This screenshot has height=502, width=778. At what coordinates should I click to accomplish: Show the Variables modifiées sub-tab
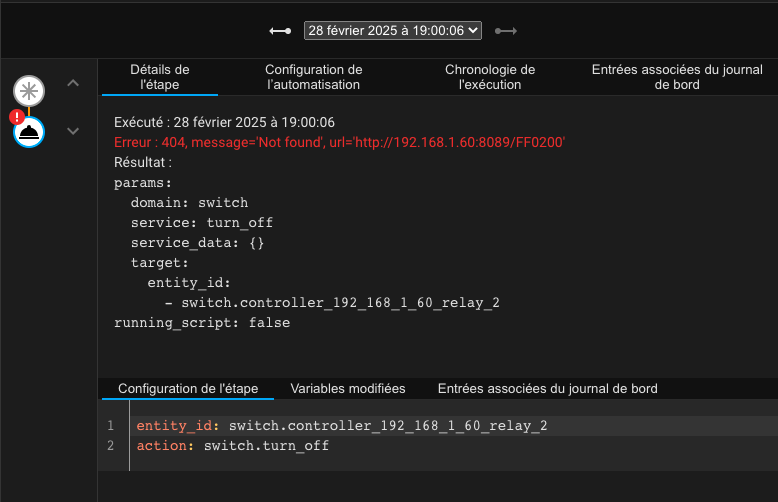[347, 388]
